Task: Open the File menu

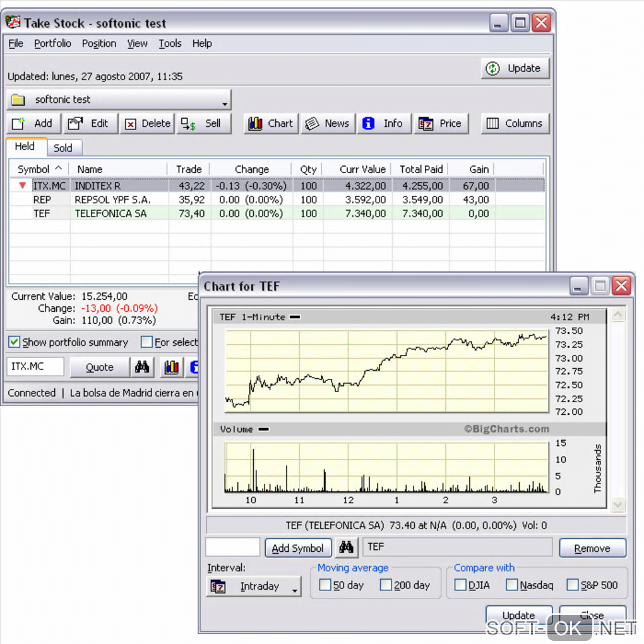Action: point(16,44)
